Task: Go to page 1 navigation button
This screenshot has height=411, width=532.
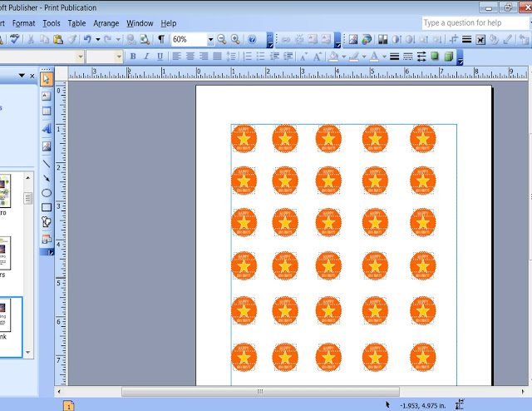Action: [x=68, y=406]
